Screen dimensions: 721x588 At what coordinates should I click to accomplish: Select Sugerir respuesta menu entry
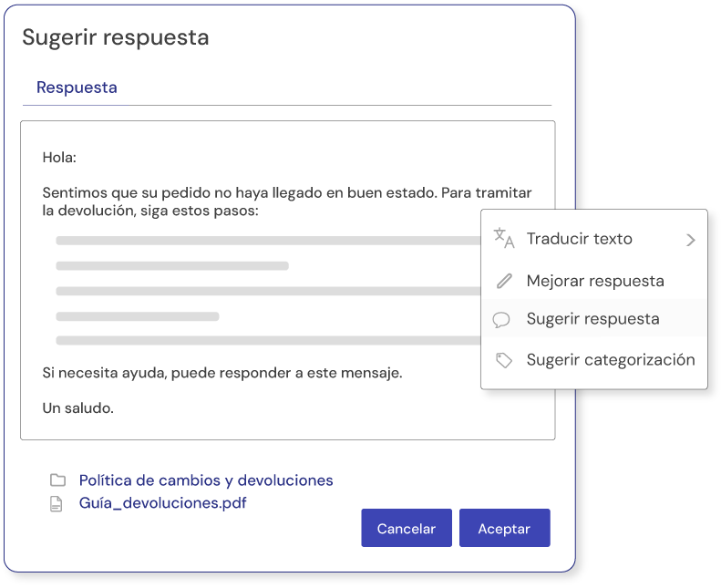coord(594,318)
